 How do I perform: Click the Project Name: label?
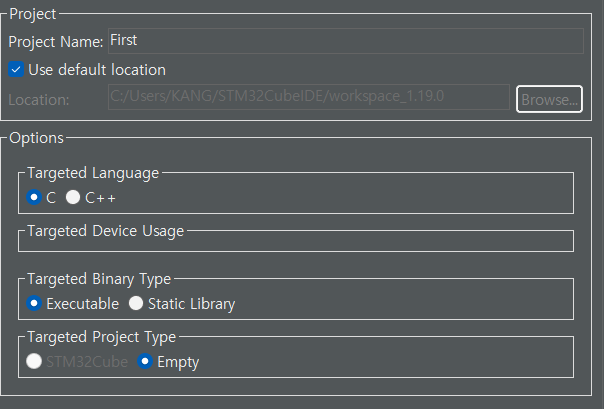pyautogui.click(x=56, y=42)
